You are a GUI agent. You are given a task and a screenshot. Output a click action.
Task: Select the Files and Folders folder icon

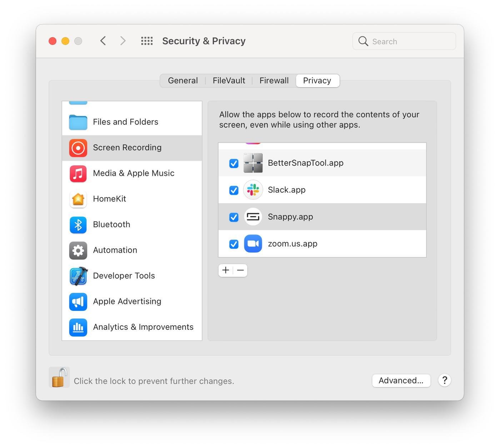click(x=78, y=122)
